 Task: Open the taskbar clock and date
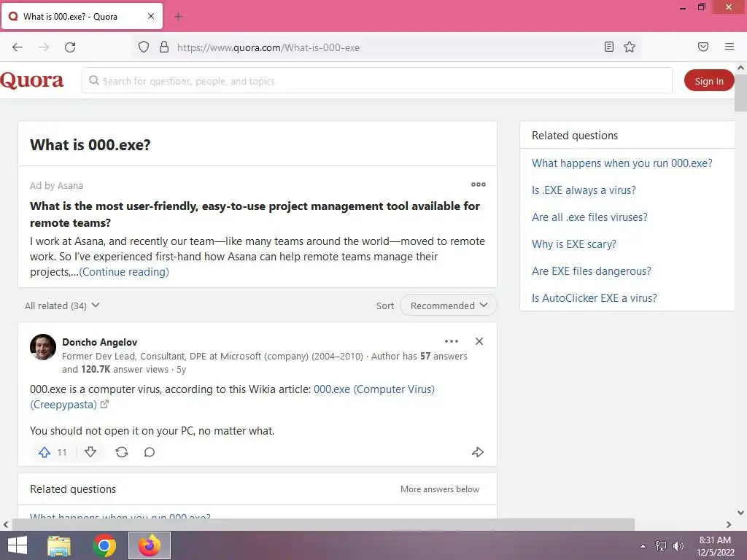coord(715,546)
